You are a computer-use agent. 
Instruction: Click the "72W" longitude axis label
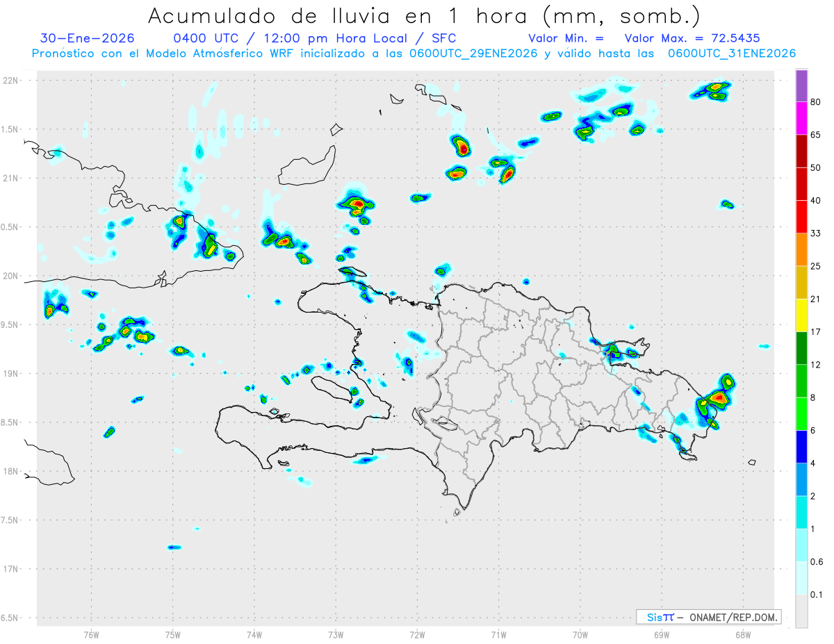417,634
